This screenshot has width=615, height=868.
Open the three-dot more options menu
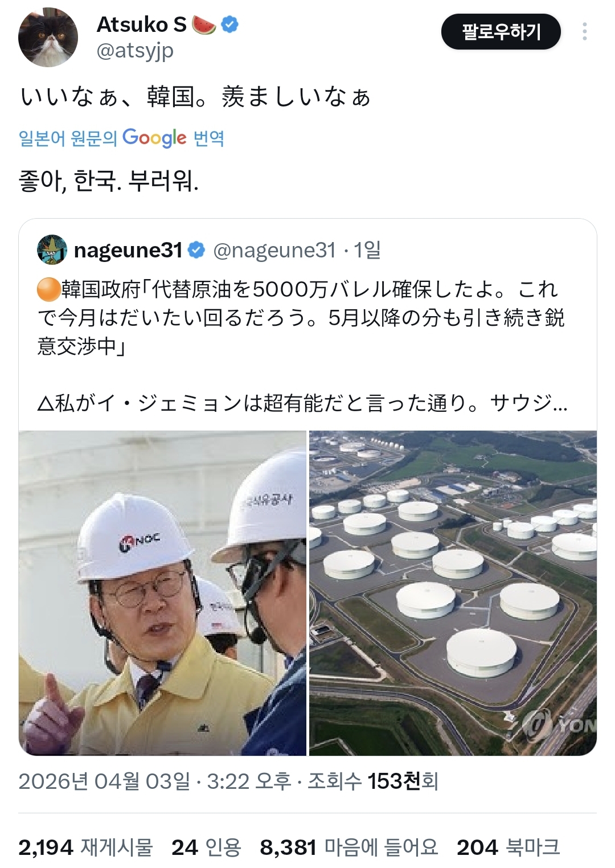coord(584,31)
